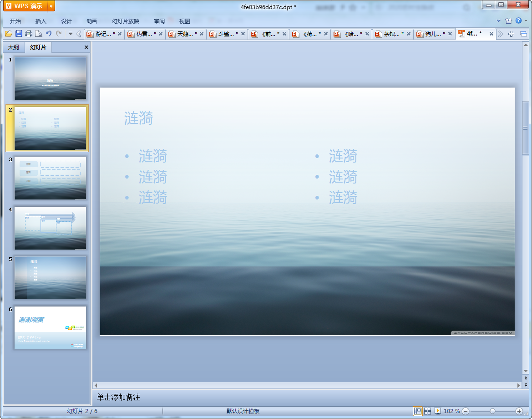This screenshot has width=532, height=419.
Task: Open the tab list window icon
Action: [523, 34]
